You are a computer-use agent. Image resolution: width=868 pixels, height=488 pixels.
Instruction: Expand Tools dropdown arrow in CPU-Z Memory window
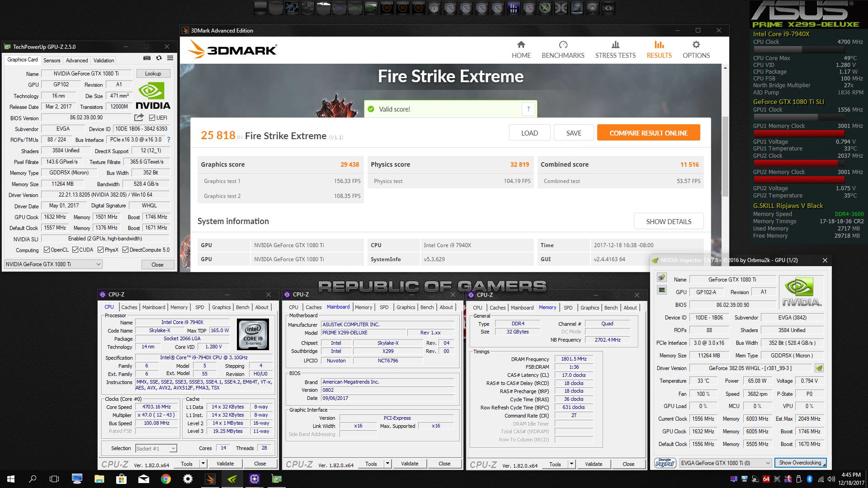[x=571, y=464]
